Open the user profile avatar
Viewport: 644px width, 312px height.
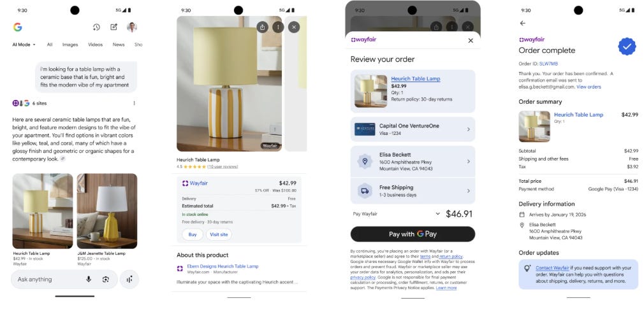[x=132, y=27]
